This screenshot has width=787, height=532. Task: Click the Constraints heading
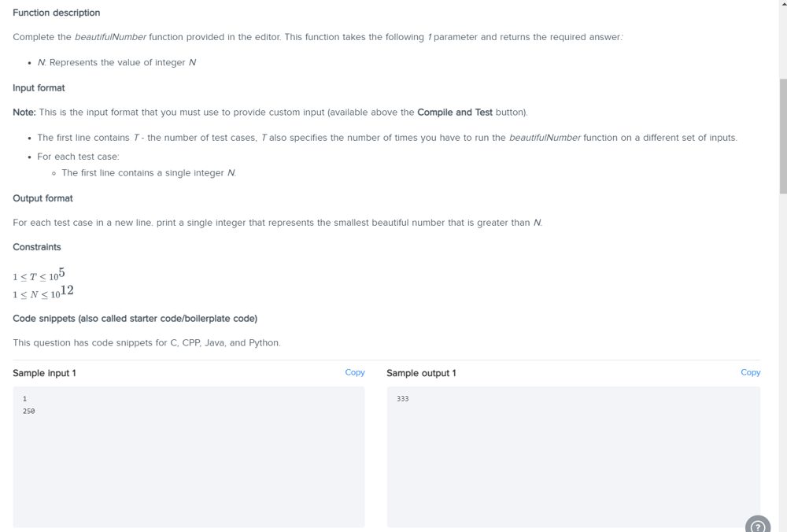coord(37,247)
